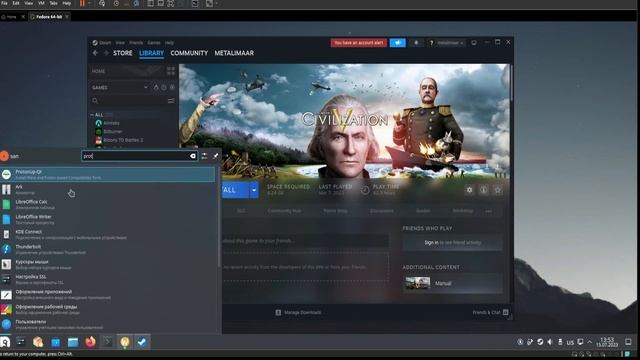Click Manage Downloads in Steam footer
This screenshot has width=640, height=360.
pos(298,312)
